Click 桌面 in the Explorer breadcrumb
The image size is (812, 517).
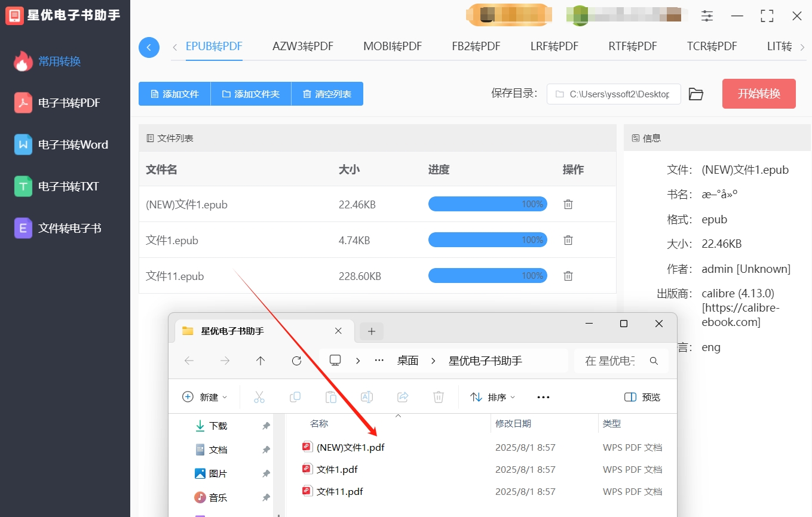[x=407, y=361]
